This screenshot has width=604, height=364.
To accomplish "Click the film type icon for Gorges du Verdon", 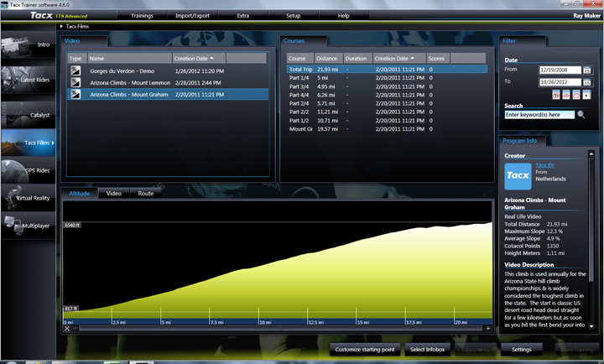I will point(75,70).
